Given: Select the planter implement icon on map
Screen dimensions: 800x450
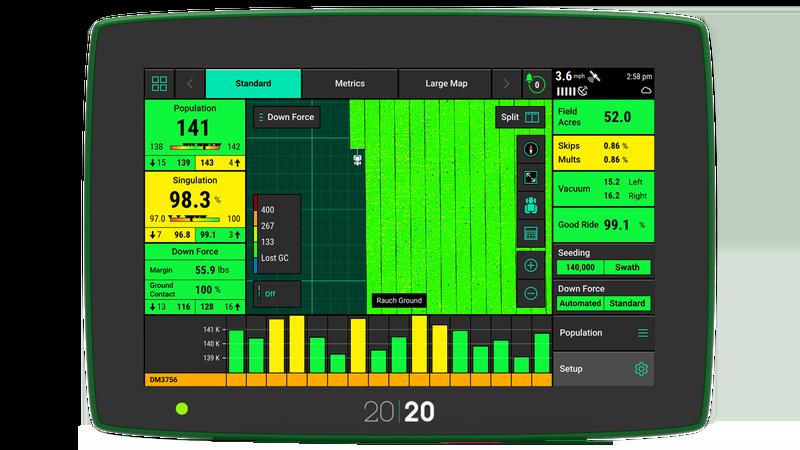Looking at the screenshot, I should tap(358, 160).
